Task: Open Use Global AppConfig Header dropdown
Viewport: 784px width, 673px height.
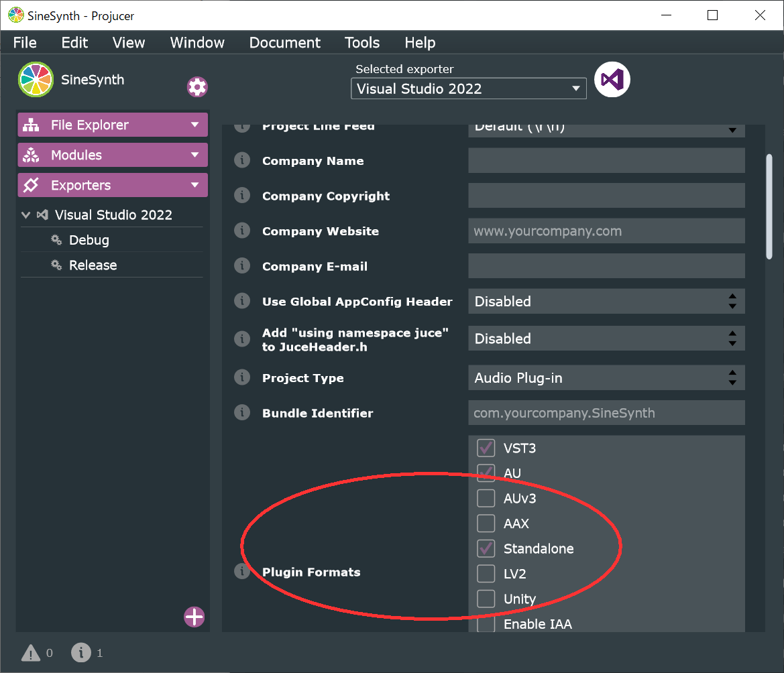Action: 606,301
